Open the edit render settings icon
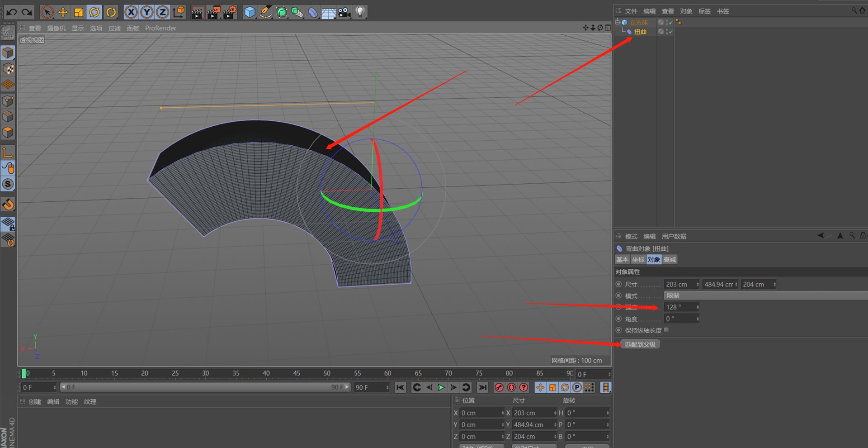 click(229, 12)
